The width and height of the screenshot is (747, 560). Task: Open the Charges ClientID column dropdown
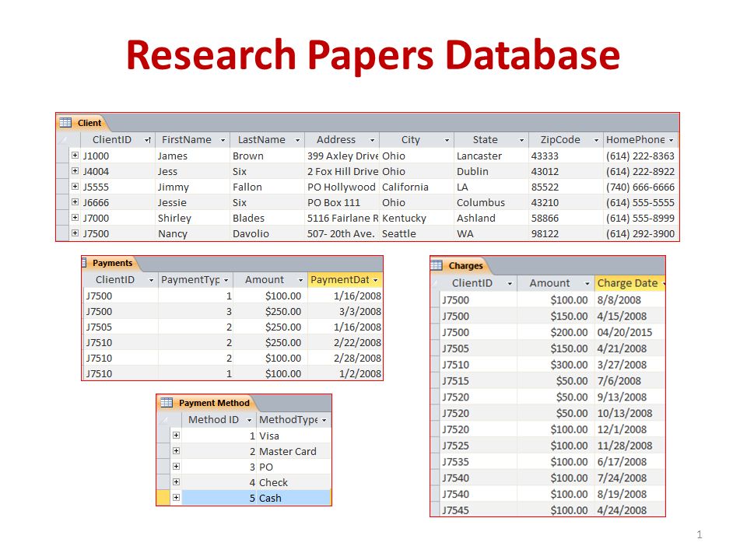(x=510, y=283)
